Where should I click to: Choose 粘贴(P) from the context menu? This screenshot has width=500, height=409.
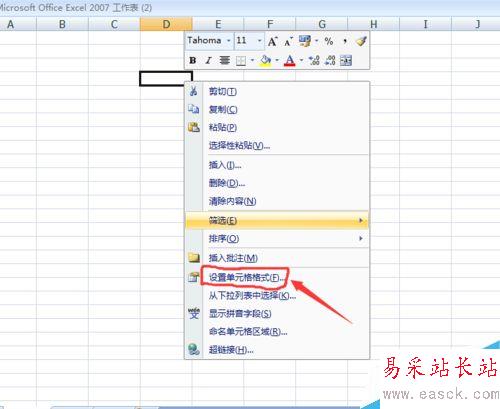click(277, 127)
